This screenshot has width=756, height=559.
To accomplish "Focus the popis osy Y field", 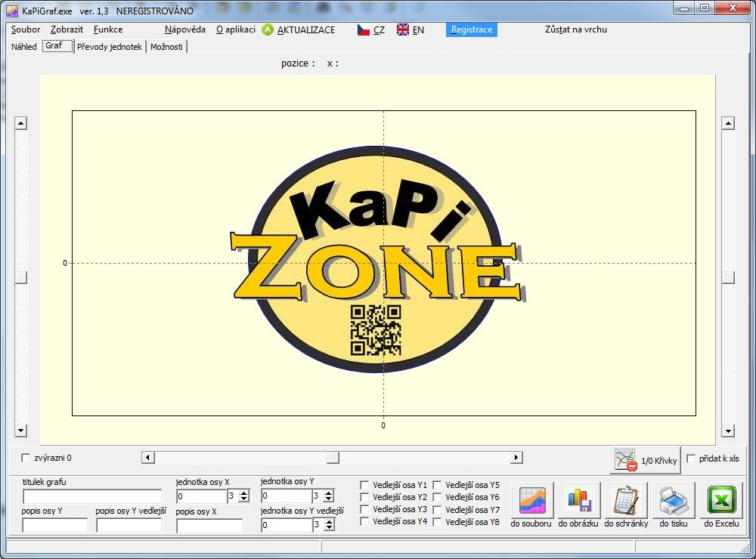I will [55, 525].
